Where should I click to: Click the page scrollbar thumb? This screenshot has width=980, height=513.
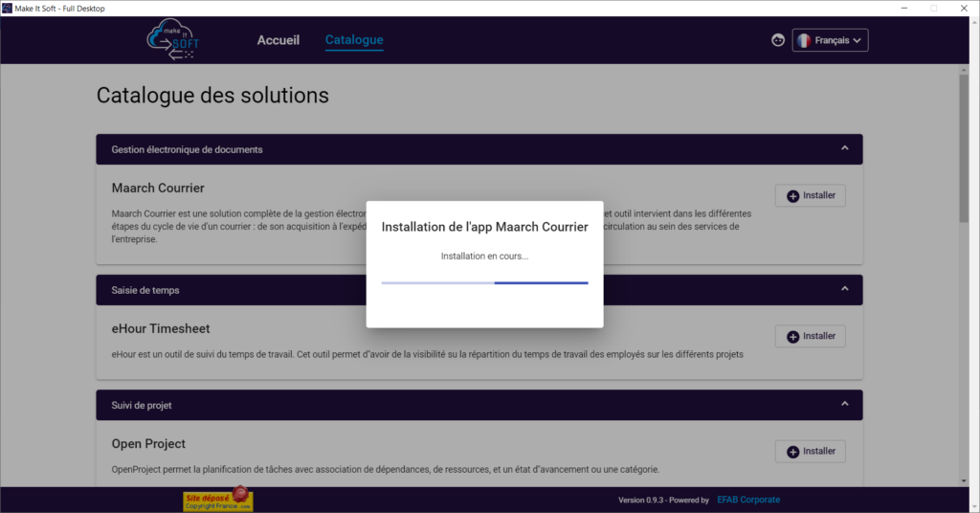coord(963,147)
